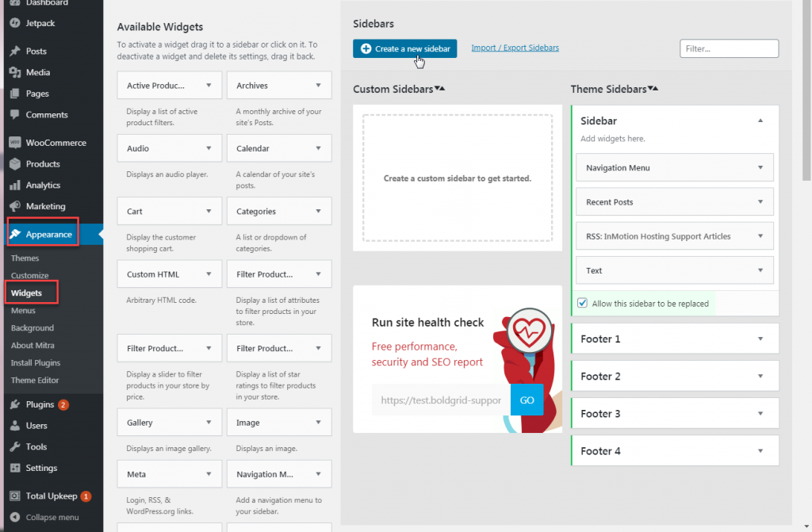Viewport: 812px width, 532px height.
Task: Open the About Mitra submenu item
Action: 33,345
